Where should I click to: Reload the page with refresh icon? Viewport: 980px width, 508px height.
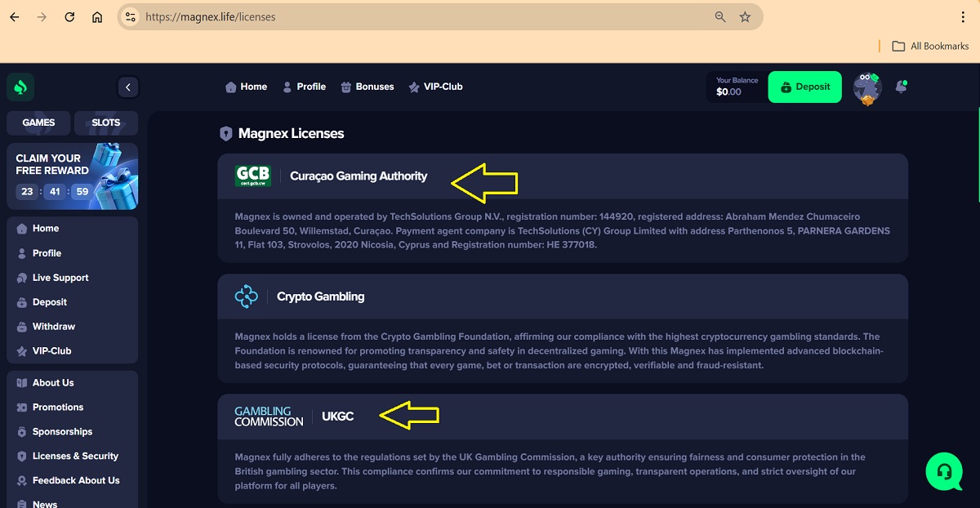pos(69,17)
